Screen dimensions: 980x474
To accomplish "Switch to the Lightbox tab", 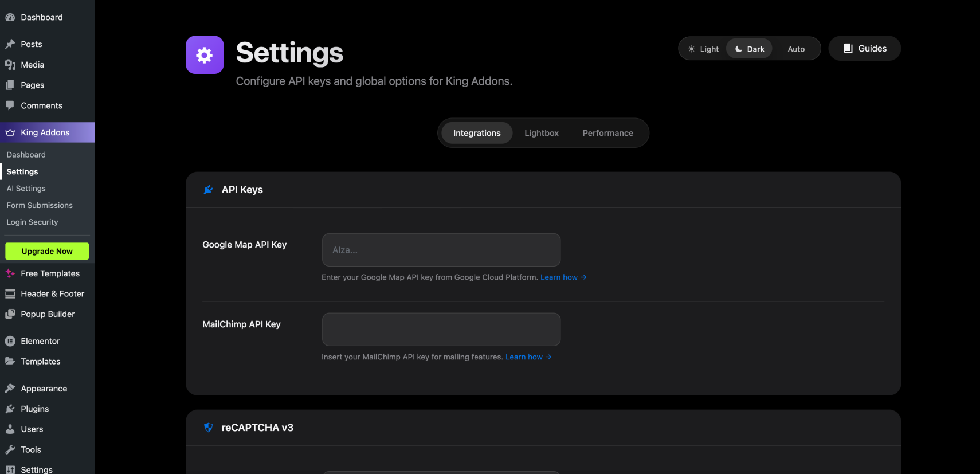I will 541,133.
